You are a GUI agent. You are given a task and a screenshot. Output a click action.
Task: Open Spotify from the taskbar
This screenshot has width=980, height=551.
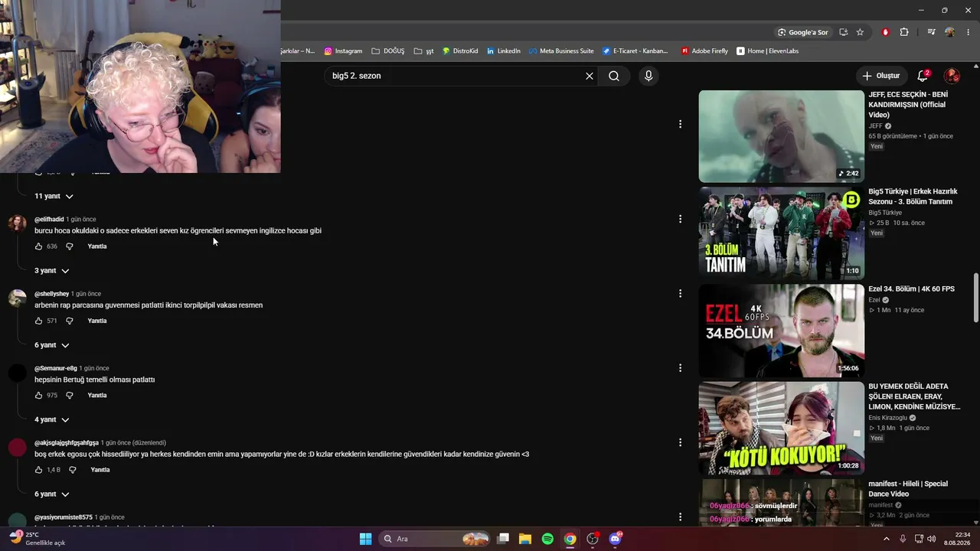(547, 539)
